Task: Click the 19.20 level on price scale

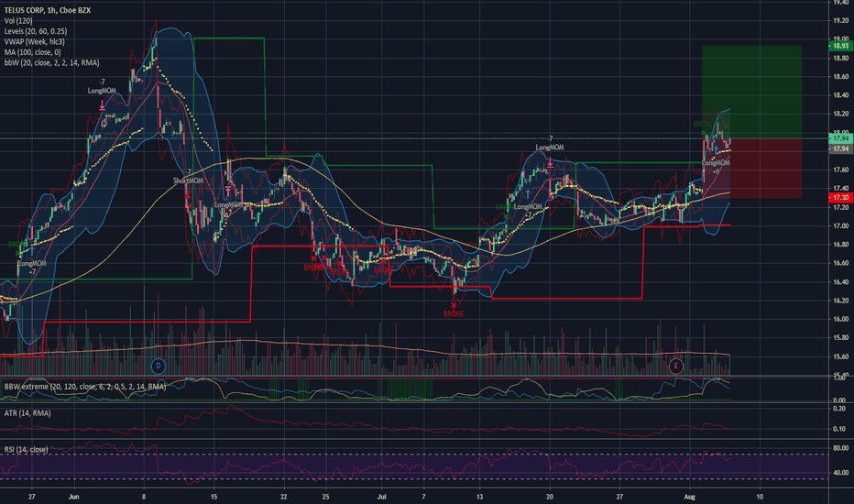Action: pyautogui.click(x=840, y=21)
